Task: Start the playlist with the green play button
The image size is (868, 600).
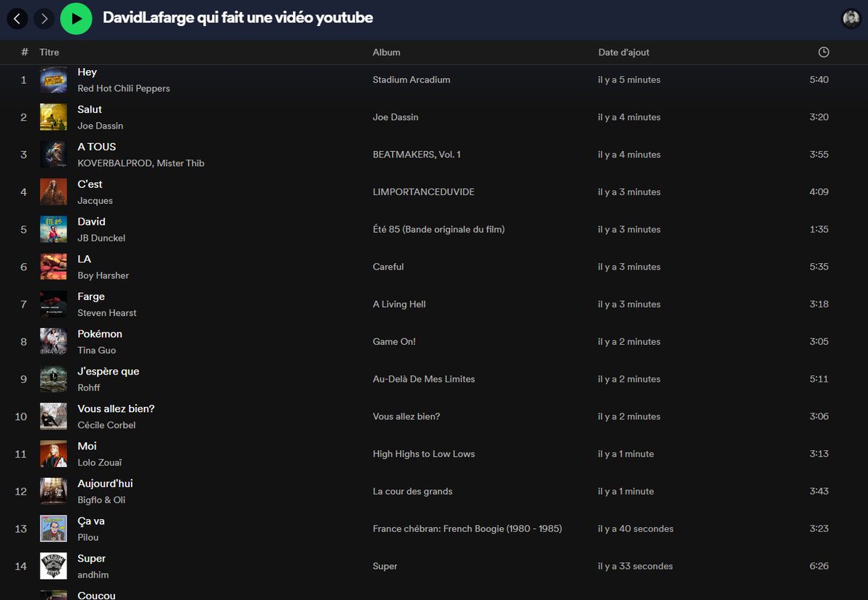Action: (76, 18)
